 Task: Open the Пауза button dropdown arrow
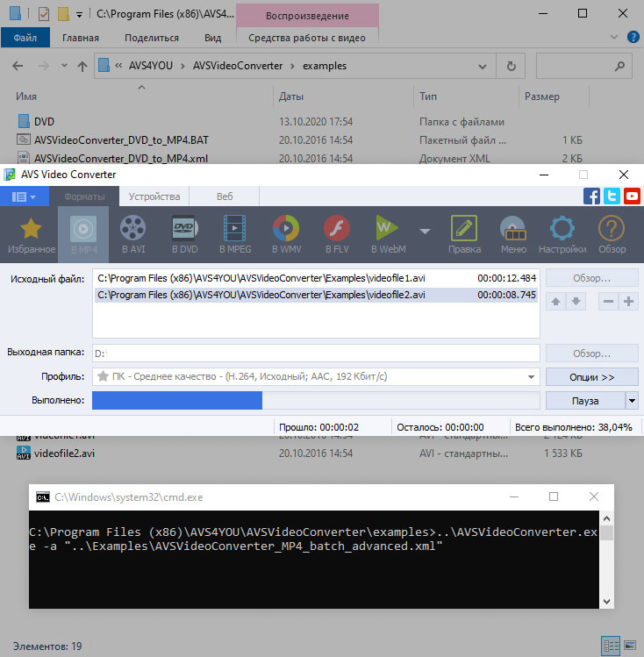tap(632, 401)
